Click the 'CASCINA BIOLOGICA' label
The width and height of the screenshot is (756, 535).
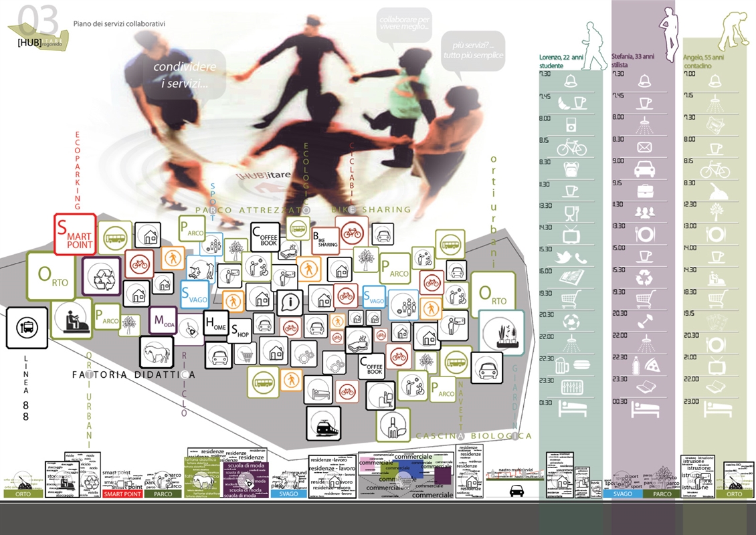(x=474, y=436)
